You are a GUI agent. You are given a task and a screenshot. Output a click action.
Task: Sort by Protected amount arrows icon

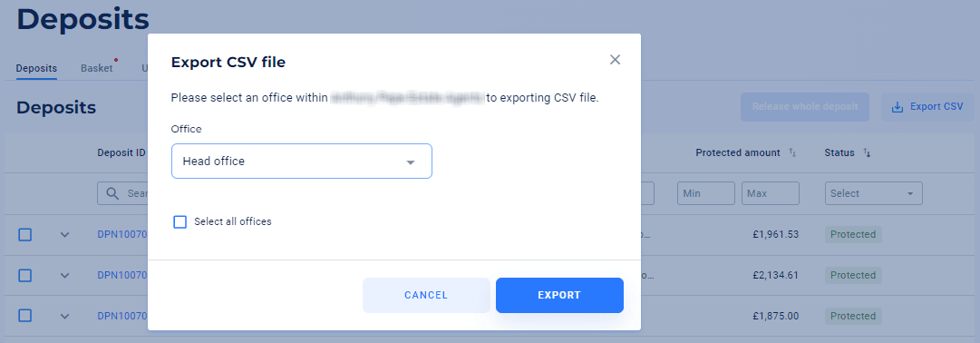[792, 152]
